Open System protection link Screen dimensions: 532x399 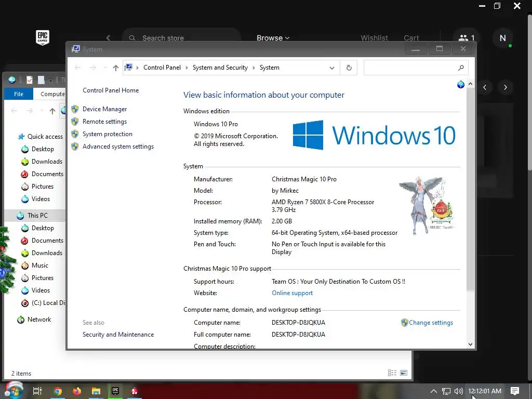(x=107, y=134)
